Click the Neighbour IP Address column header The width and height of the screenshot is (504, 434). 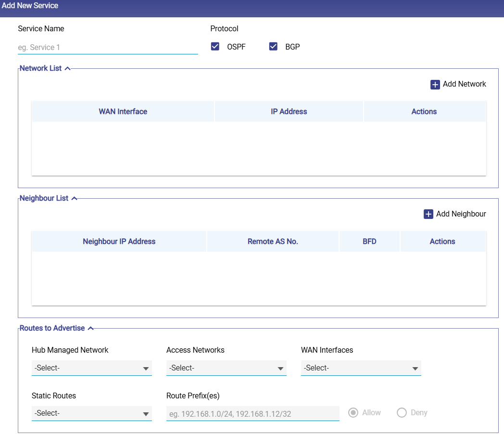[x=119, y=242]
